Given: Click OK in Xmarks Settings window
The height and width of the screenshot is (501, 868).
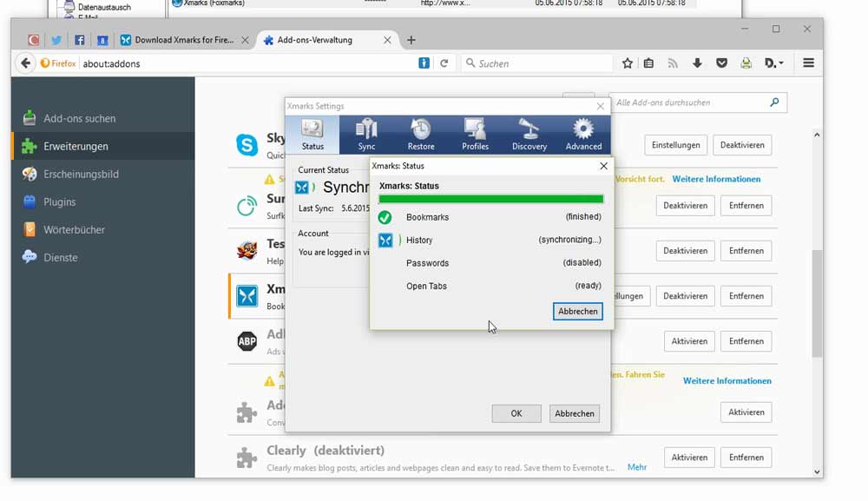Looking at the screenshot, I should 516,414.
